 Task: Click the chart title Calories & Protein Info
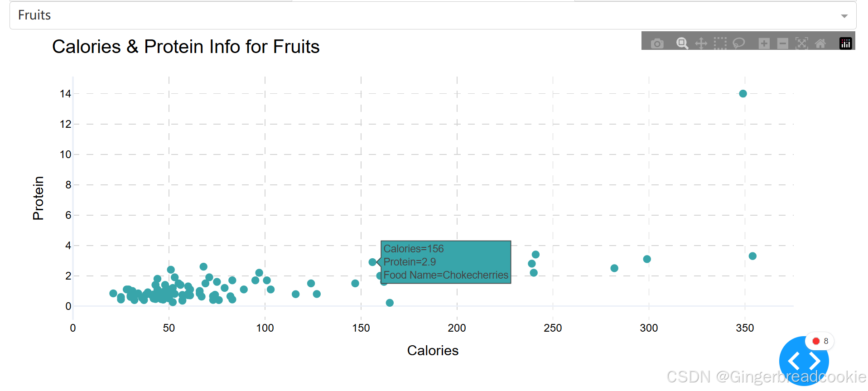point(186,46)
